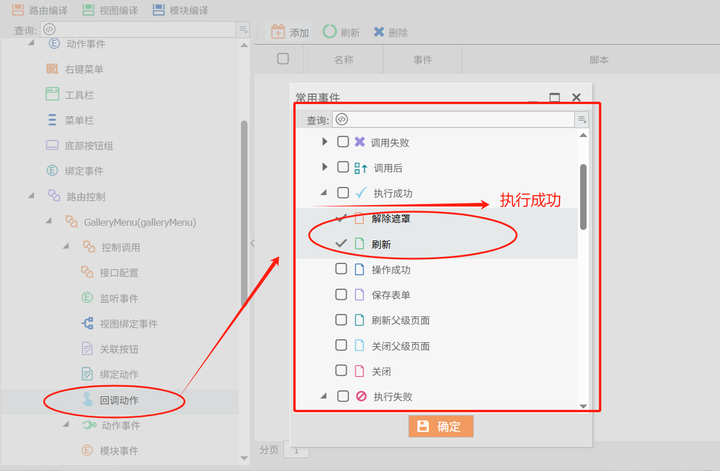The height and width of the screenshot is (471, 720).
Task: Select the 回调动作 joystick icon
Action: [x=87, y=399]
